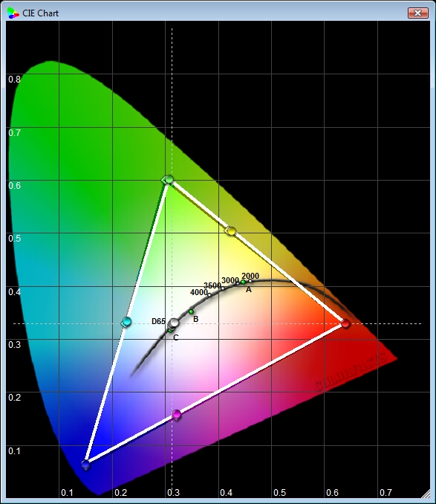The height and width of the screenshot is (504, 436).
Task: Select the yellow secondary color marker
Action: tap(232, 230)
